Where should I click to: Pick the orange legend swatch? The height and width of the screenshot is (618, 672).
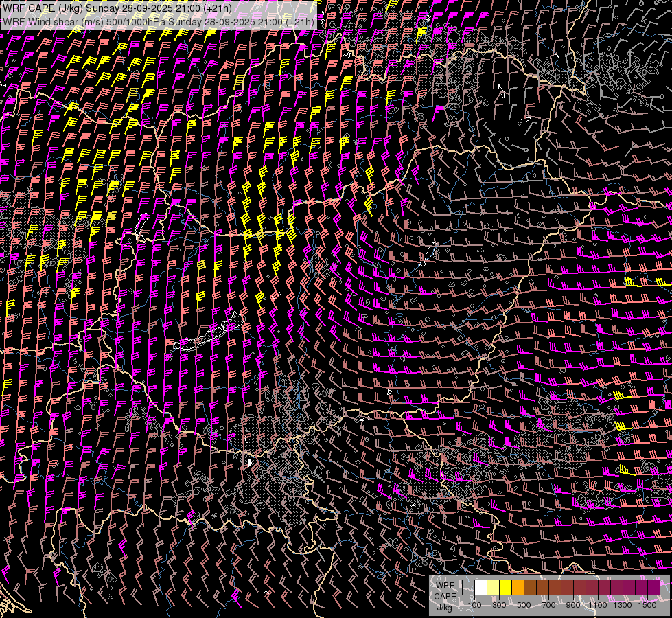518,588
